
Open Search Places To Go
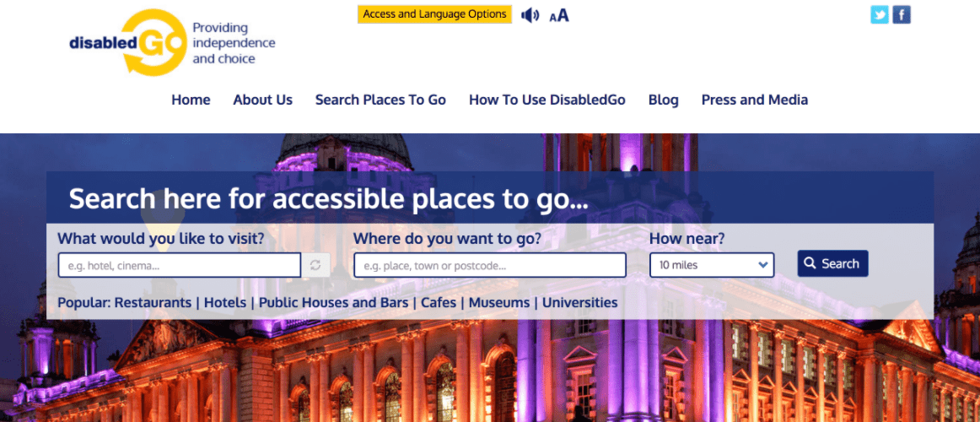(380, 100)
